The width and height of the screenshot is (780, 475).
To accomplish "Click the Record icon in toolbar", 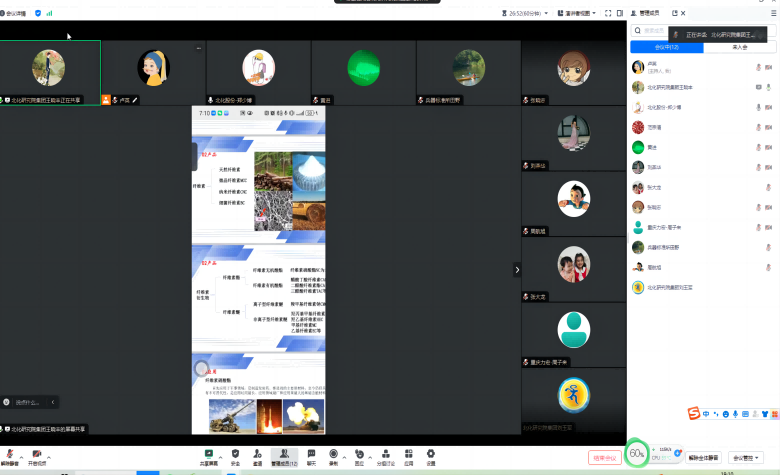I will click(x=333, y=453).
